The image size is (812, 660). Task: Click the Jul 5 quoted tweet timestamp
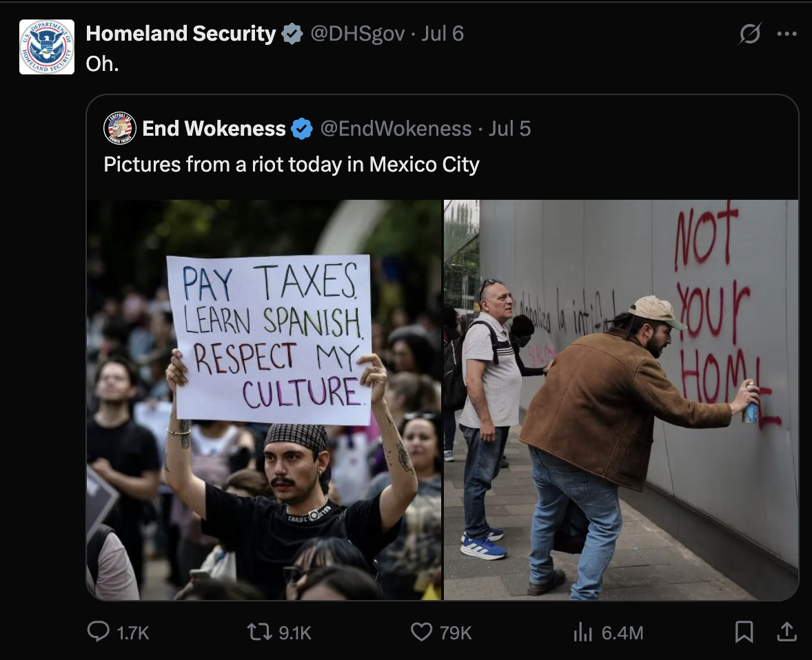coord(510,128)
